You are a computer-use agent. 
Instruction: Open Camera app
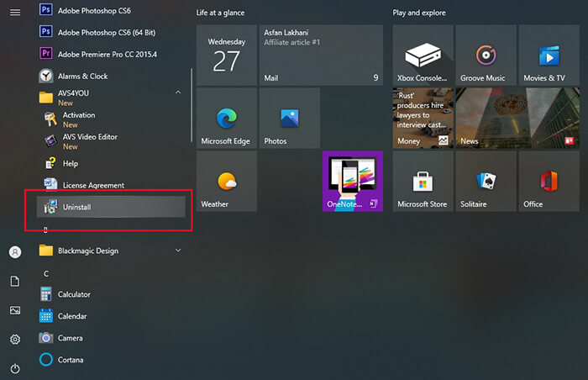click(111, 338)
